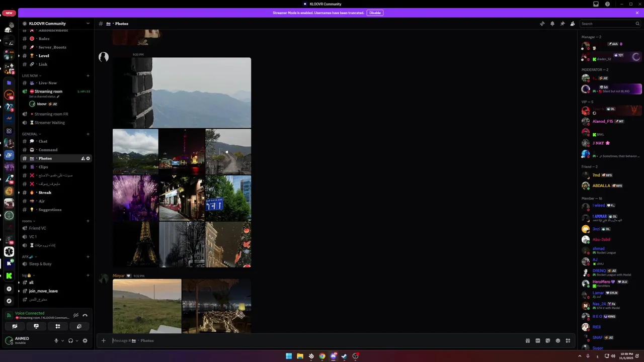Disable Streamer Mode

tap(375, 13)
